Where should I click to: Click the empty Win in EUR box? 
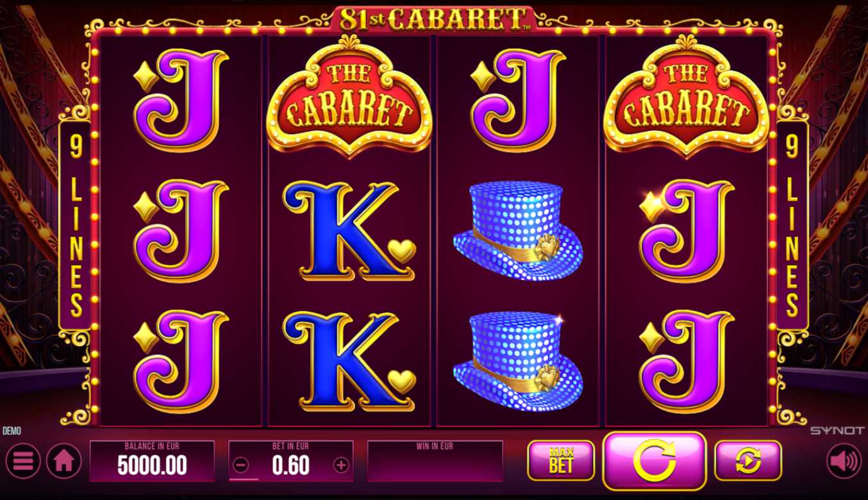pos(435,461)
